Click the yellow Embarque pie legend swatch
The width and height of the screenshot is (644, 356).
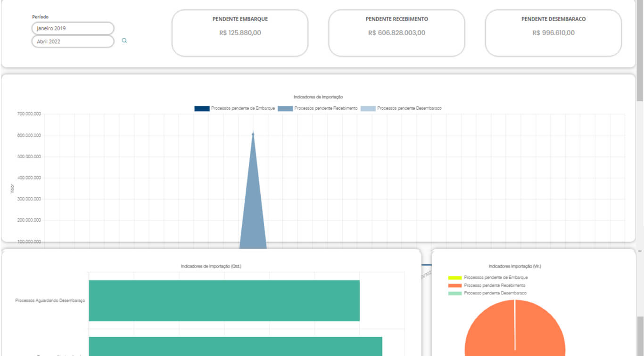tap(454, 278)
